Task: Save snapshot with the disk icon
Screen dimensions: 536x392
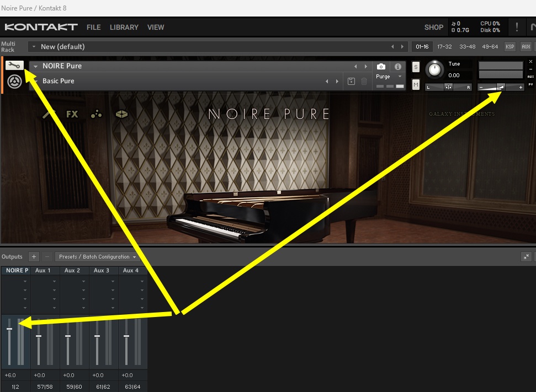Action: (x=351, y=81)
